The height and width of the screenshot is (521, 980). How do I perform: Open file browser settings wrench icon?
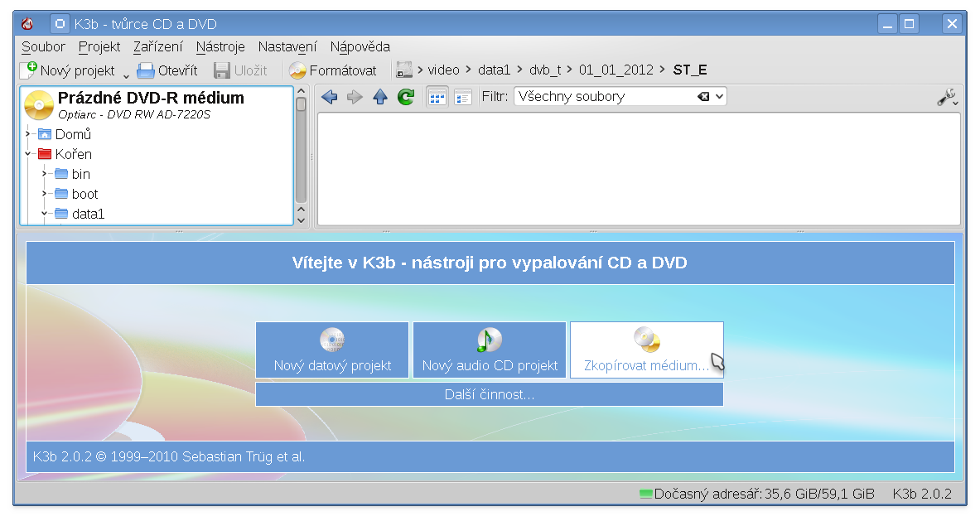coord(948,98)
